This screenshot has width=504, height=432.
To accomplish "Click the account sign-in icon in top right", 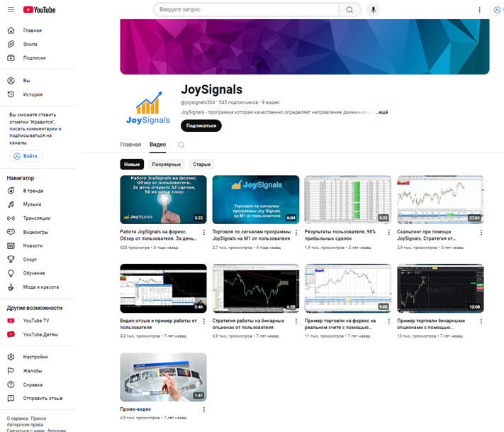I will (x=497, y=10).
